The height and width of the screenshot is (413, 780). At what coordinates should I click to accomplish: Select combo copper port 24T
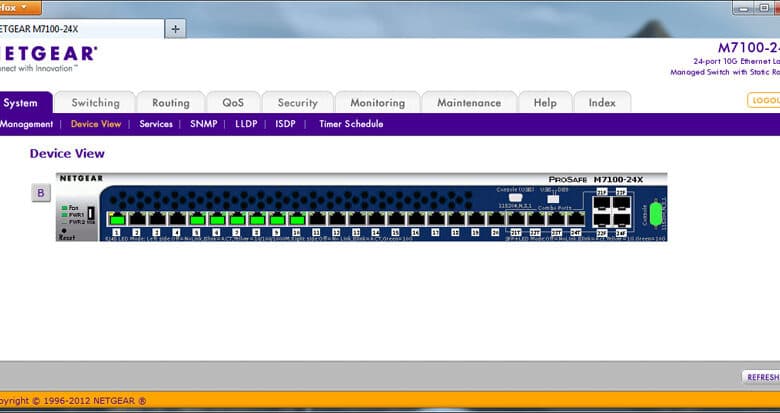coord(576,218)
